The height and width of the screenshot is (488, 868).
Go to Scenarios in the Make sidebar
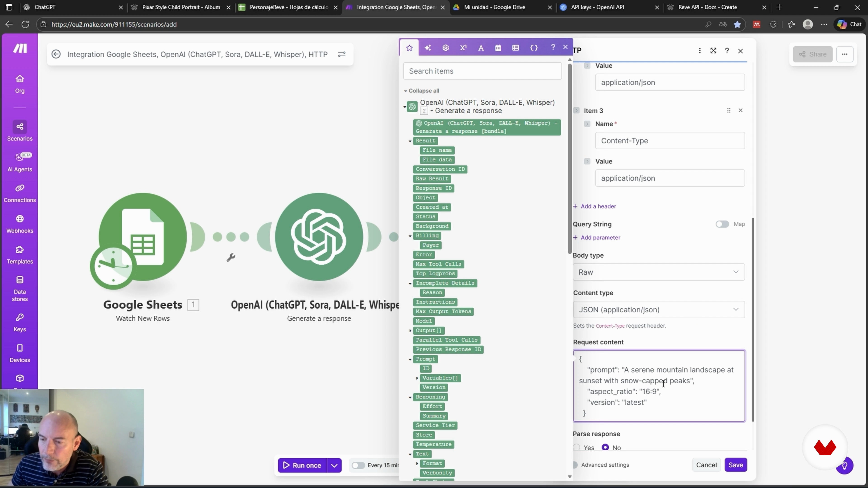pos(20,131)
